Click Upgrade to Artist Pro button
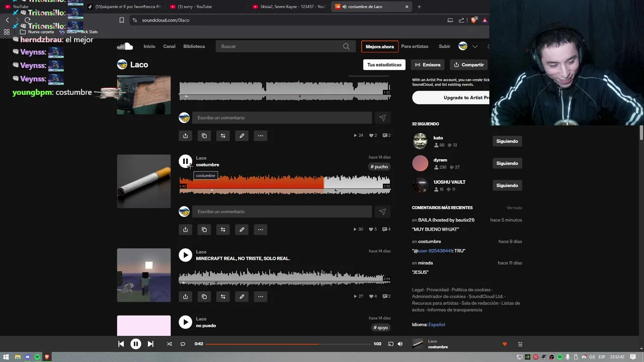Viewport: 644px width, 362px height. coord(451,98)
